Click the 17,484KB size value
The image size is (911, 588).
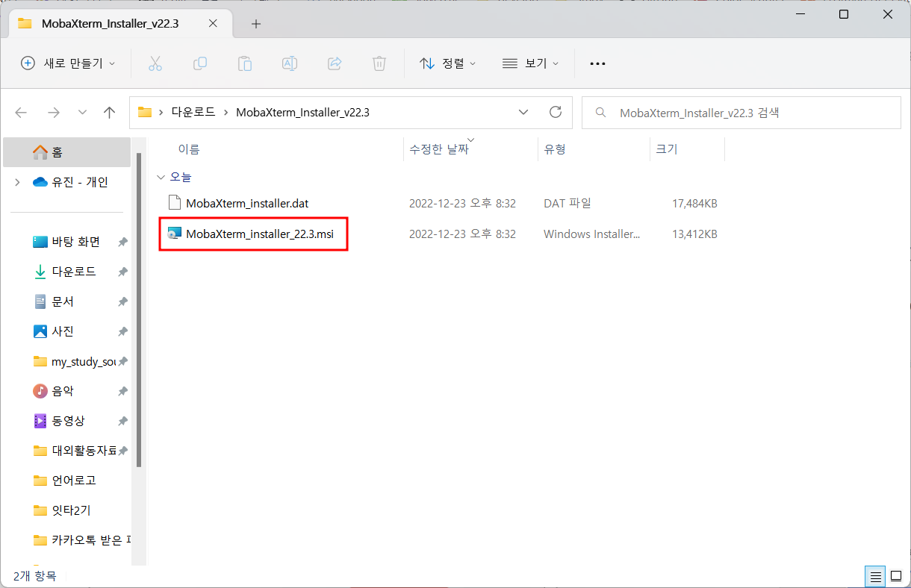click(x=694, y=203)
